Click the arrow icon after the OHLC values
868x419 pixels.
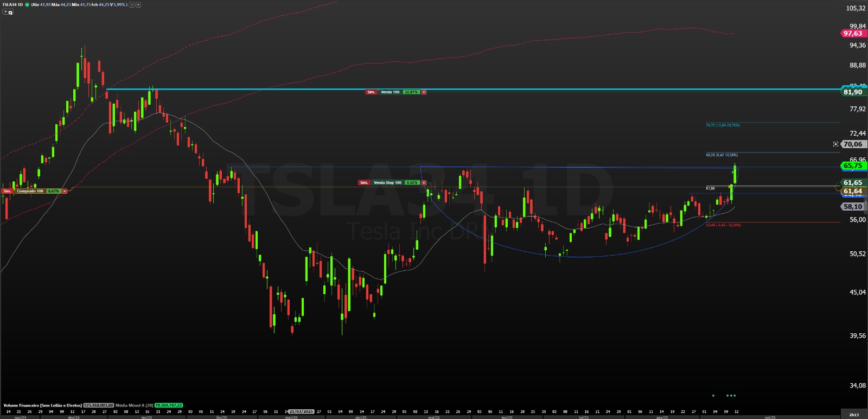click(x=131, y=4)
